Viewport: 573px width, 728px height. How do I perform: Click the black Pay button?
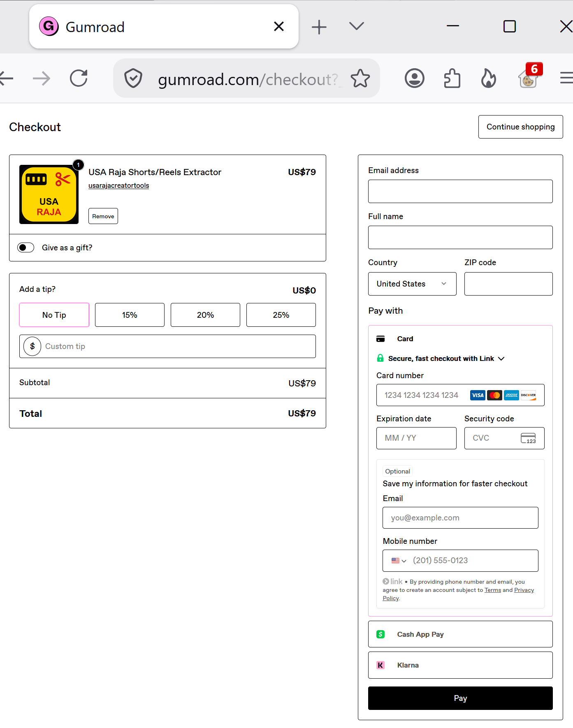460,698
